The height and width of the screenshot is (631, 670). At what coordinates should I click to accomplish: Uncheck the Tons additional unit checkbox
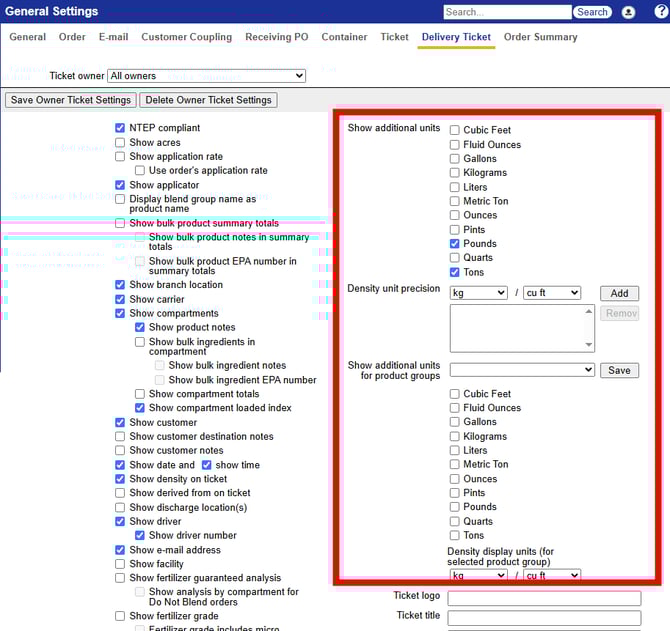(455, 272)
